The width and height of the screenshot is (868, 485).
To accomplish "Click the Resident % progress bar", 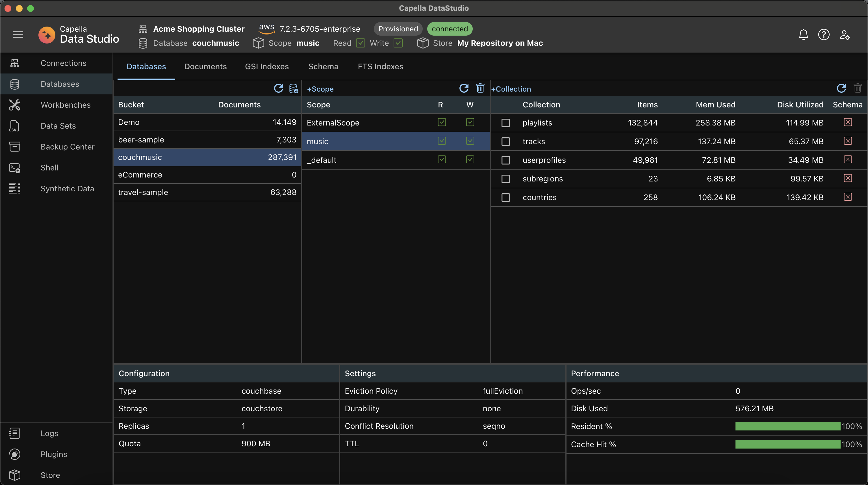I will pos(787,426).
